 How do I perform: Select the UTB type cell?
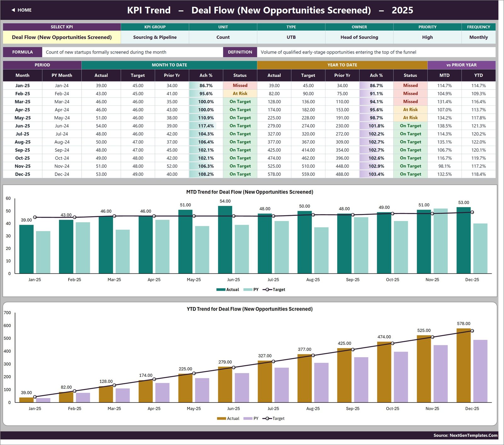tap(291, 37)
